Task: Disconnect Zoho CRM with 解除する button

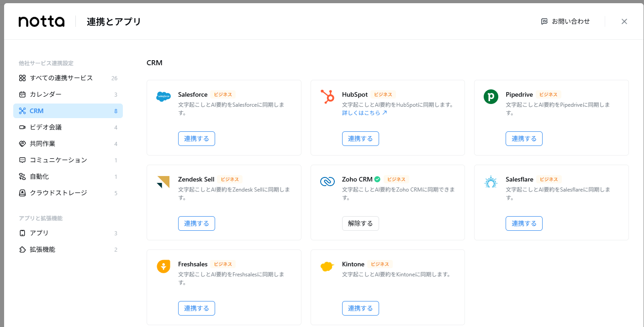Action: click(360, 223)
